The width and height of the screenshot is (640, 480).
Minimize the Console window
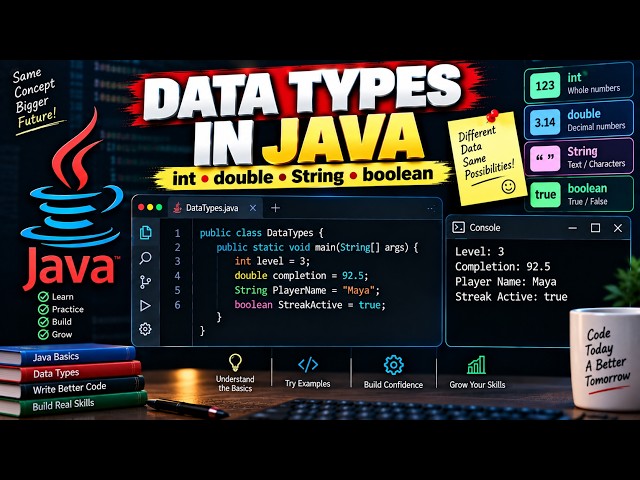573,228
